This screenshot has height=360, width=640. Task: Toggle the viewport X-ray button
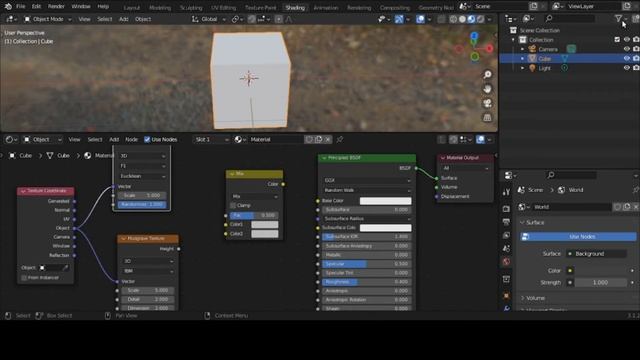[441, 19]
